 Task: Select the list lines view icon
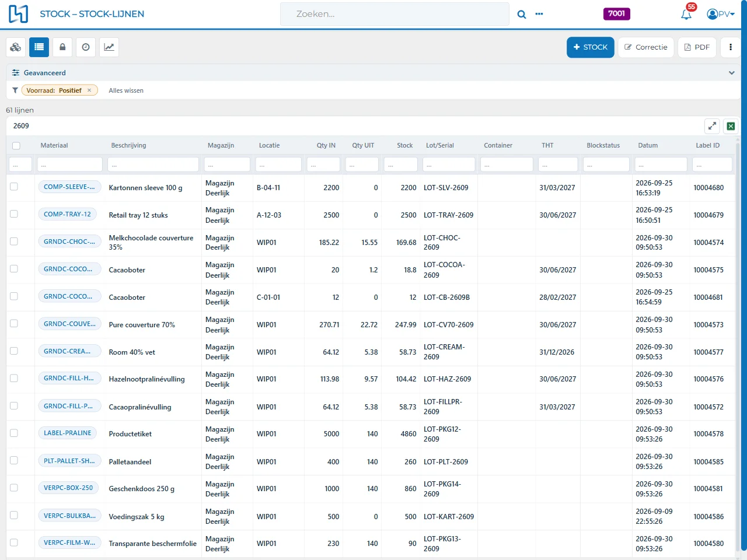(39, 47)
